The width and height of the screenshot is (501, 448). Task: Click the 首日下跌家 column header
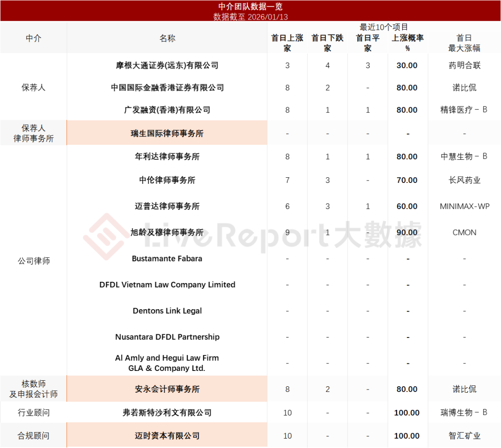(x=328, y=43)
